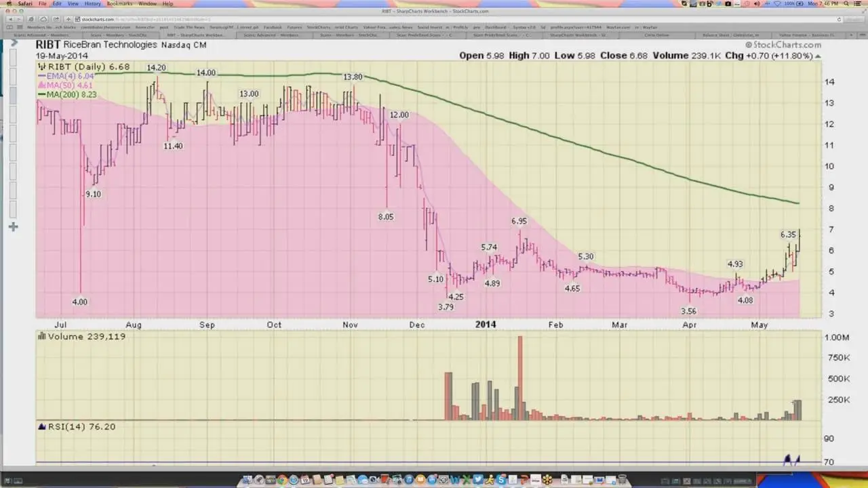Open the Bookmarks menu

click(x=119, y=3)
